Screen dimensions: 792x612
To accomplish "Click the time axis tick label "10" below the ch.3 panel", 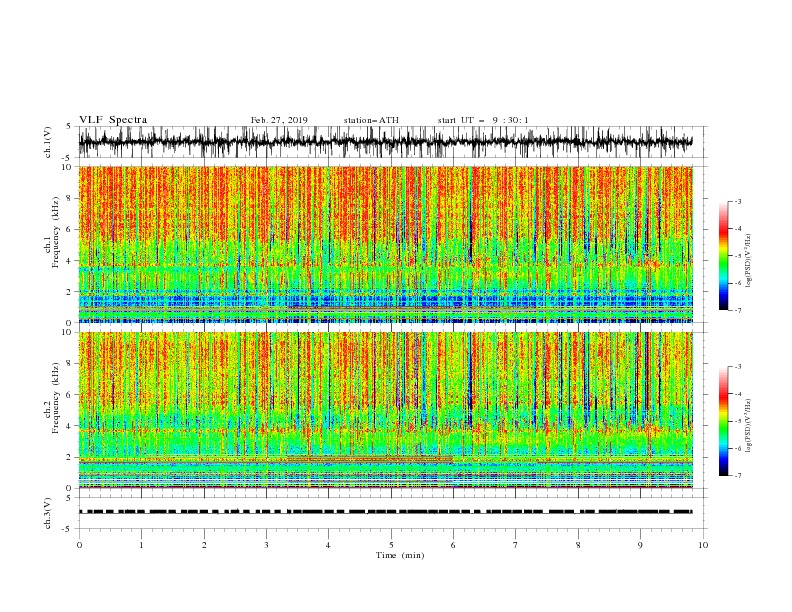I will (703, 545).
